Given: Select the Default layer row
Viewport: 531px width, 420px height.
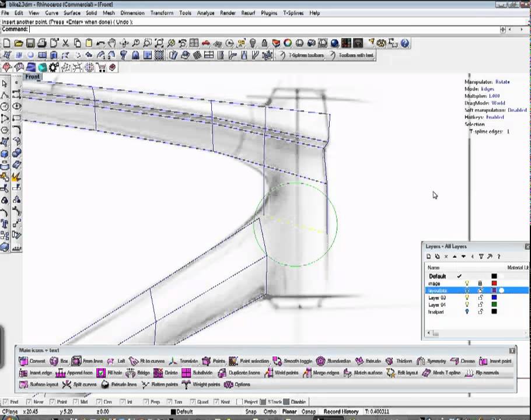Looking at the screenshot, I should click(477, 276).
